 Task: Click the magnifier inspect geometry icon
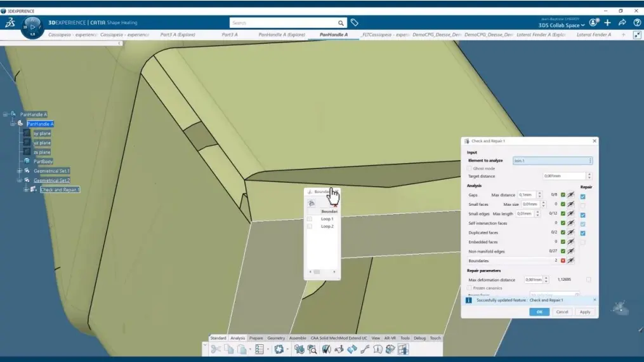point(312,349)
